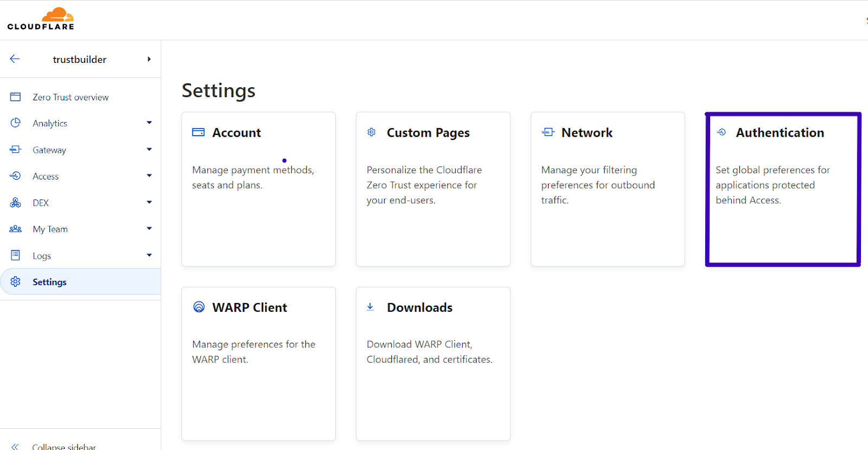Click the Zero Trust overview icon
868x450 pixels.
point(15,97)
